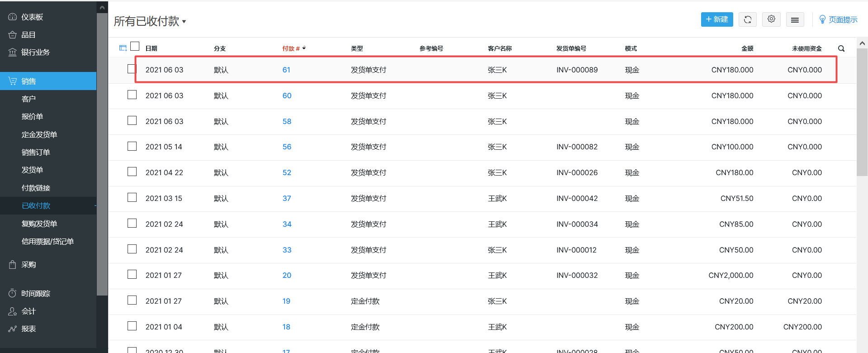Click the search magnifier in table header

click(x=841, y=48)
